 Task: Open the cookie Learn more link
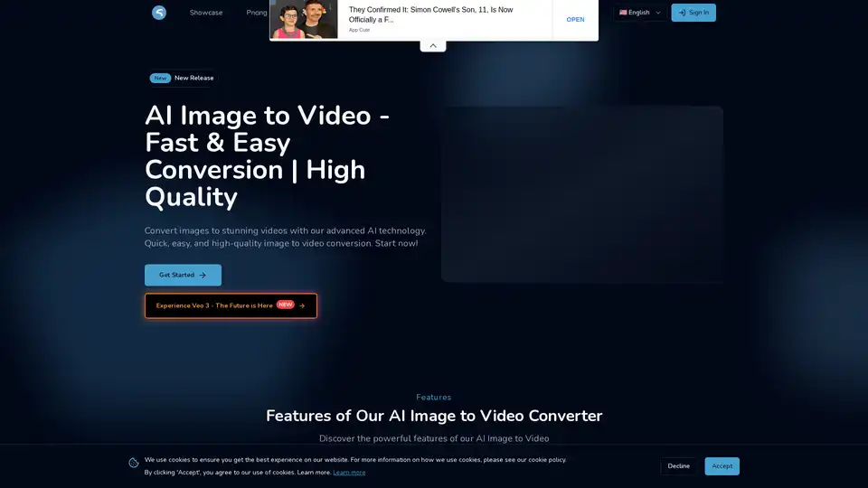(349, 473)
